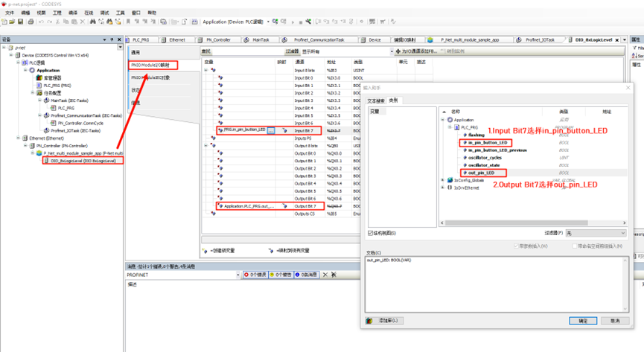
Task: Click the 取消 cancel button
Action: pos(615,321)
